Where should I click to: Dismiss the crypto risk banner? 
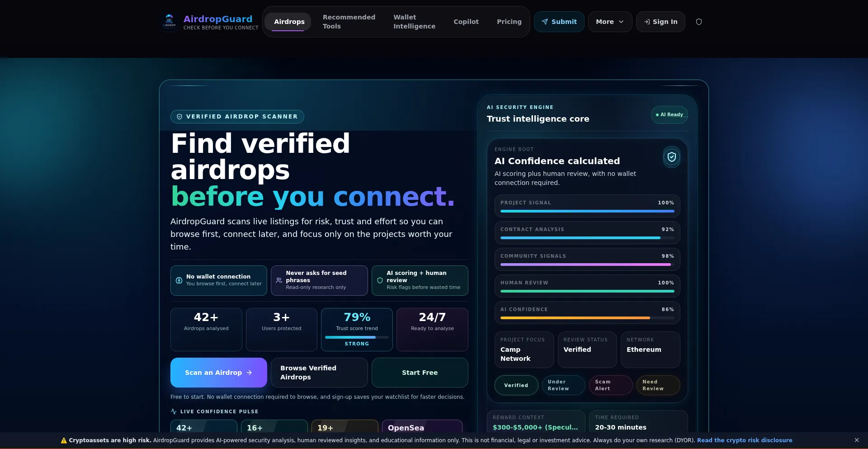857,440
